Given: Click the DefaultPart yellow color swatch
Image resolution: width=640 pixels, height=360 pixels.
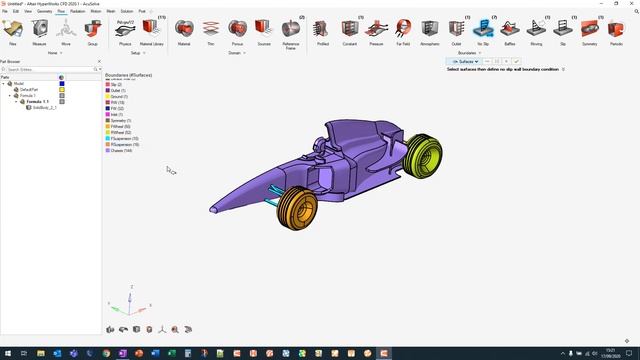Looking at the screenshot, I should pos(62,89).
